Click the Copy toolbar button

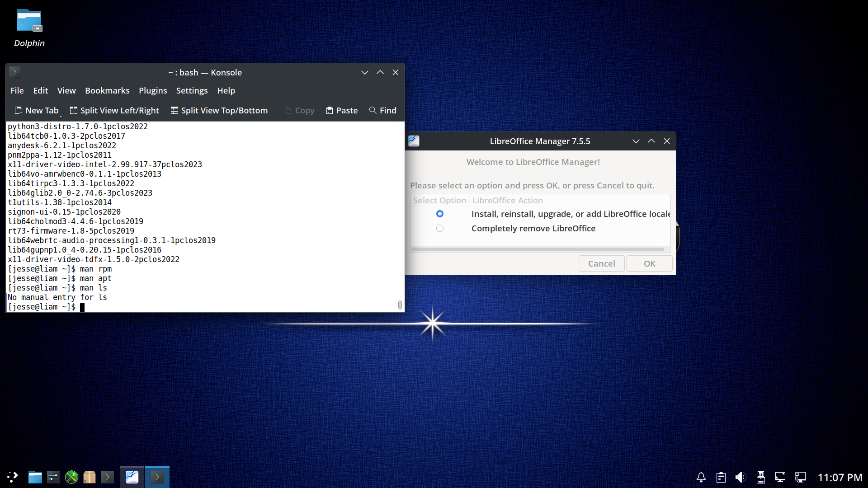coord(299,110)
